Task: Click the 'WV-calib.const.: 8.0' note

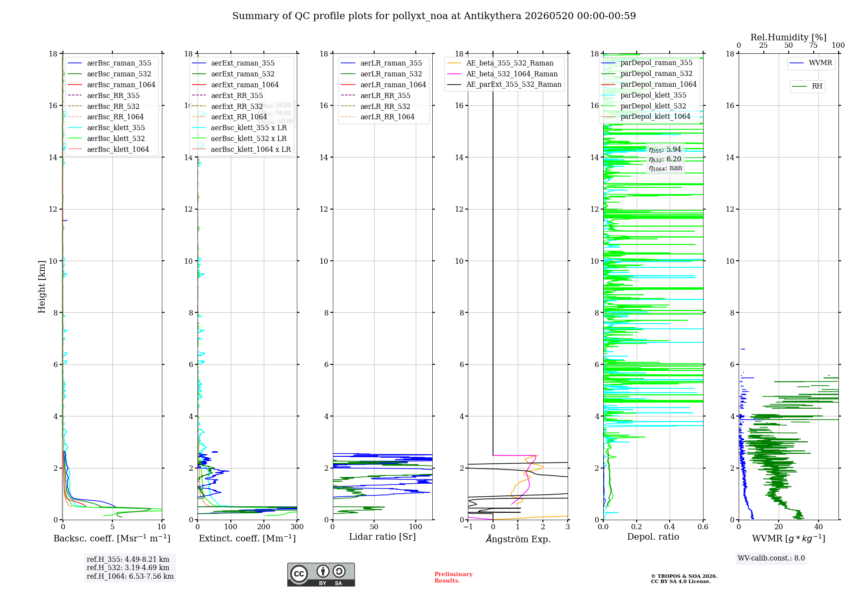Action: 771,558
